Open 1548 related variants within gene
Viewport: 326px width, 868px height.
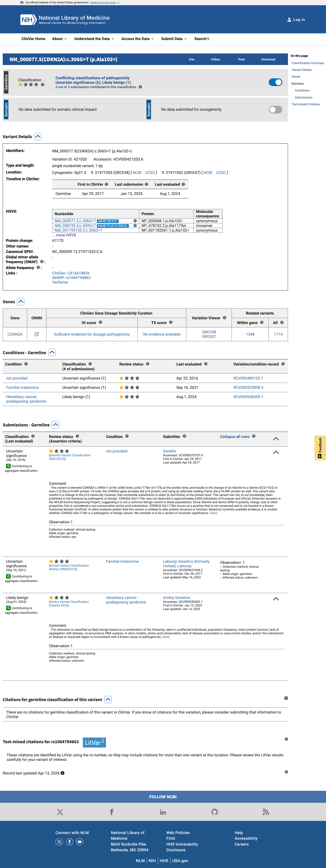point(250,334)
